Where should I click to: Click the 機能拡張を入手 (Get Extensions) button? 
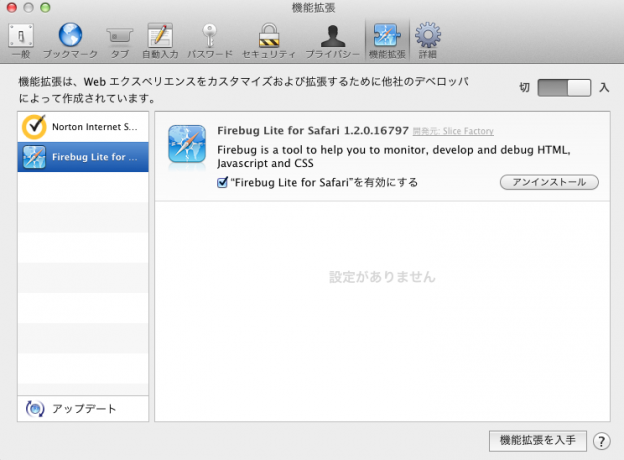tap(538, 441)
